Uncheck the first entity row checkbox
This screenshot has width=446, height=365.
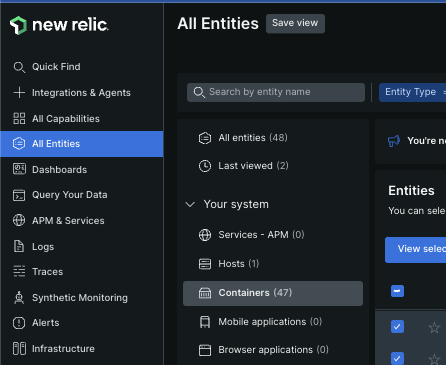(x=397, y=327)
